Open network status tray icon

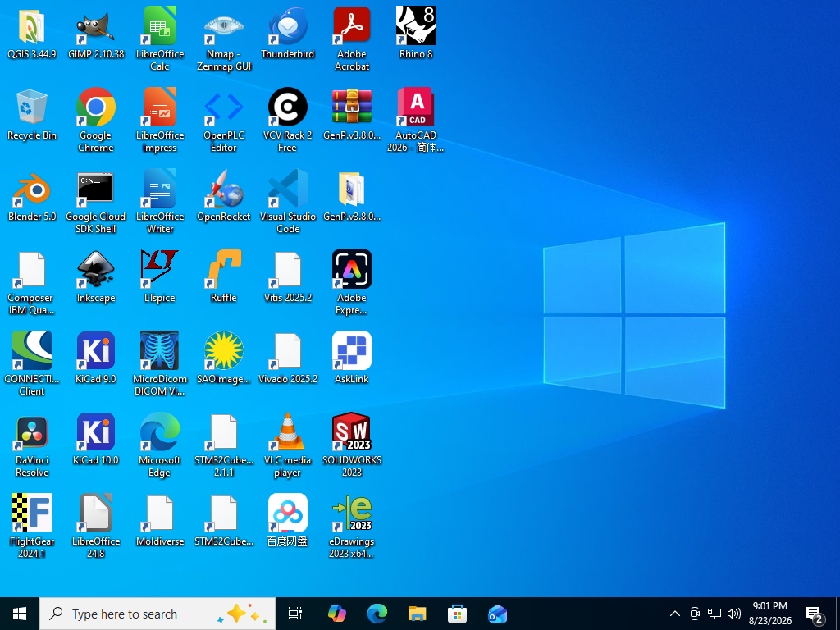pos(714,614)
